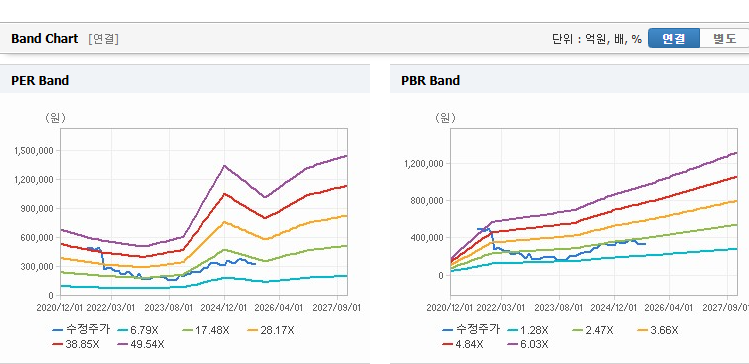
Task: Click the 1,500,000 y-axis label in PER chart
Action: (x=34, y=150)
